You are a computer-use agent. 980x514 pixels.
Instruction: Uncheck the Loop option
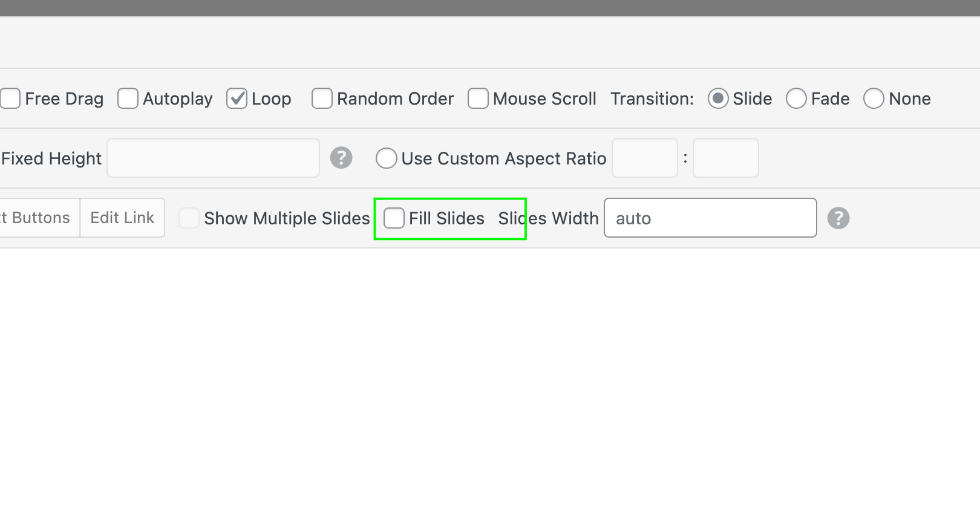237,98
